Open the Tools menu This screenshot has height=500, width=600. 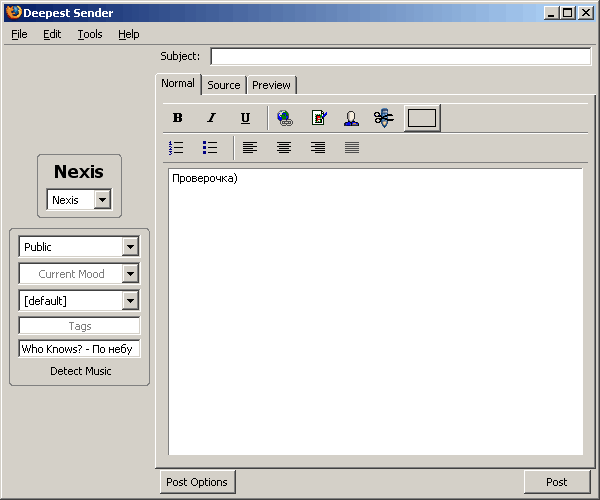[90, 34]
